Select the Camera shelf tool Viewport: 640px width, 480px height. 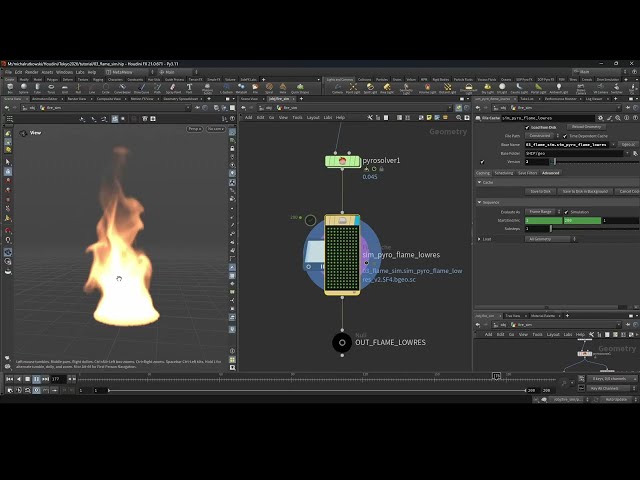[x=337, y=88]
